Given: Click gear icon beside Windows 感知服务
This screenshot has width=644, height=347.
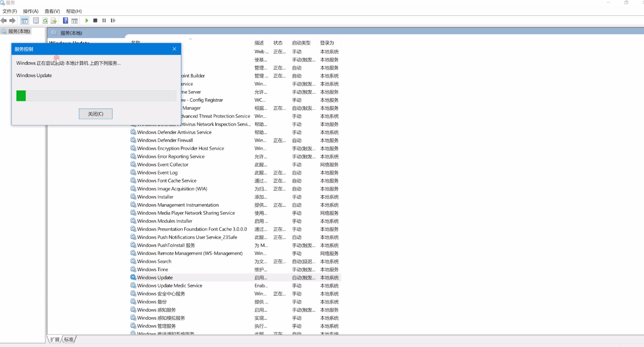Looking at the screenshot, I should click(x=133, y=310).
